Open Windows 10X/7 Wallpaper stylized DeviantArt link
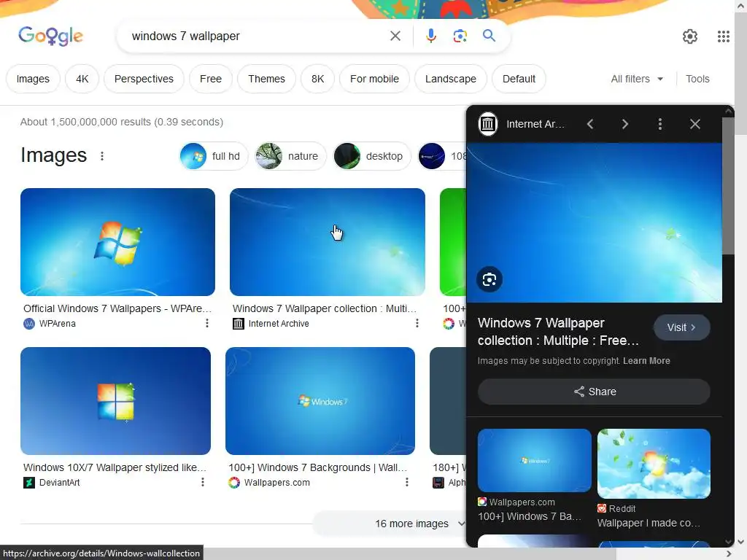Viewport: 747px width, 560px height. [115, 467]
